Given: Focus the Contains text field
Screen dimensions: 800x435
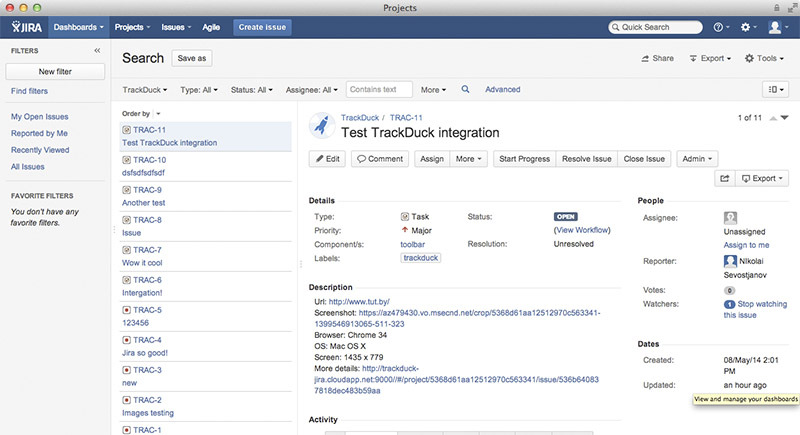Looking at the screenshot, I should (x=379, y=89).
